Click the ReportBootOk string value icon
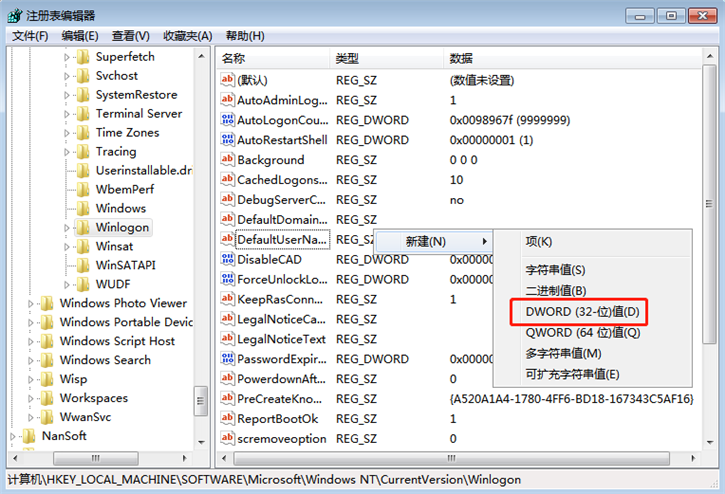Screen dimensions: 725x494 click(227, 419)
